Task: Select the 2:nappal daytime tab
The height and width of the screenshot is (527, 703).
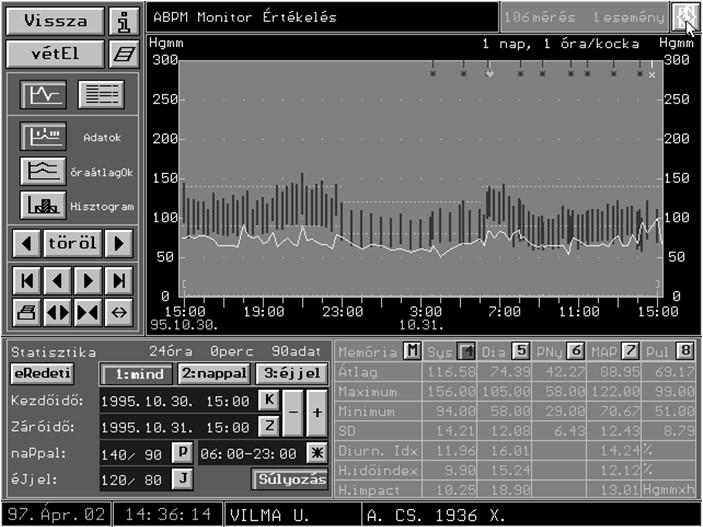Action: [x=214, y=374]
